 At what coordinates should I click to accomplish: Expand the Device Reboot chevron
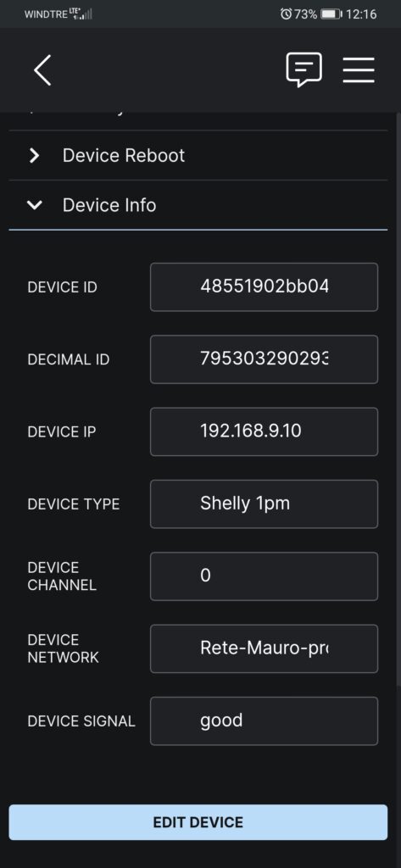35,156
